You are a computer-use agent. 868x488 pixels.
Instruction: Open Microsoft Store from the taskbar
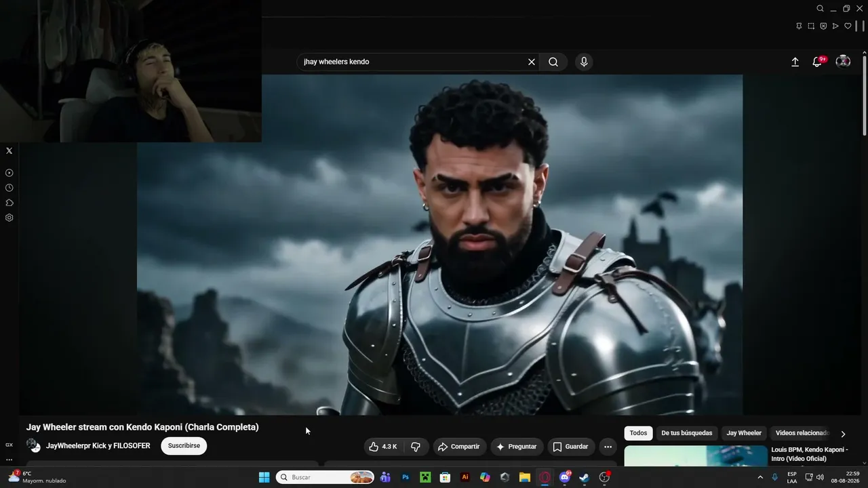pyautogui.click(x=445, y=477)
